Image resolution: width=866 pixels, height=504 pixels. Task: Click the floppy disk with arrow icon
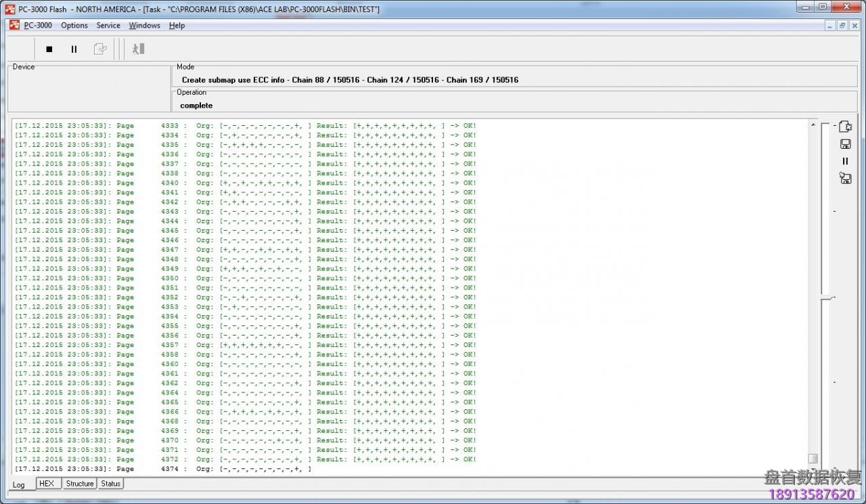(x=845, y=179)
